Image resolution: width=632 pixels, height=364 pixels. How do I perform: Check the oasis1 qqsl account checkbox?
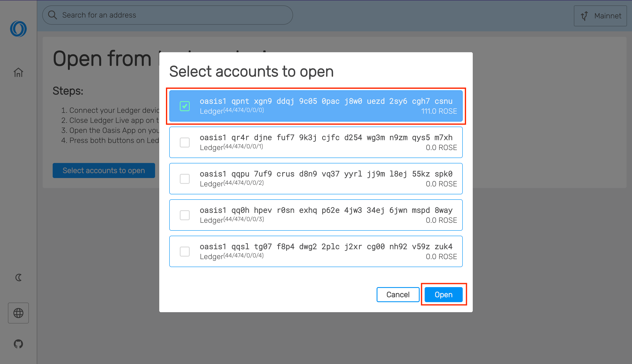[x=185, y=252]
